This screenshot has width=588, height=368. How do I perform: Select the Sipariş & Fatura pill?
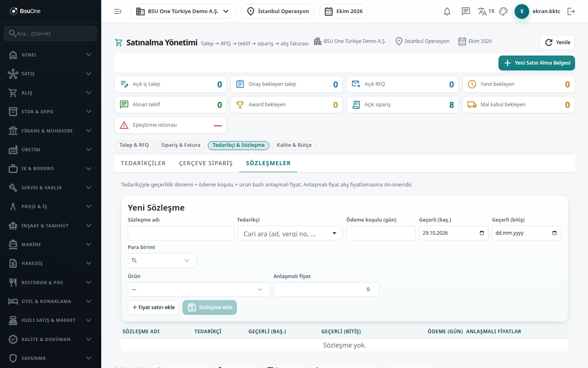tap(180, 145)
